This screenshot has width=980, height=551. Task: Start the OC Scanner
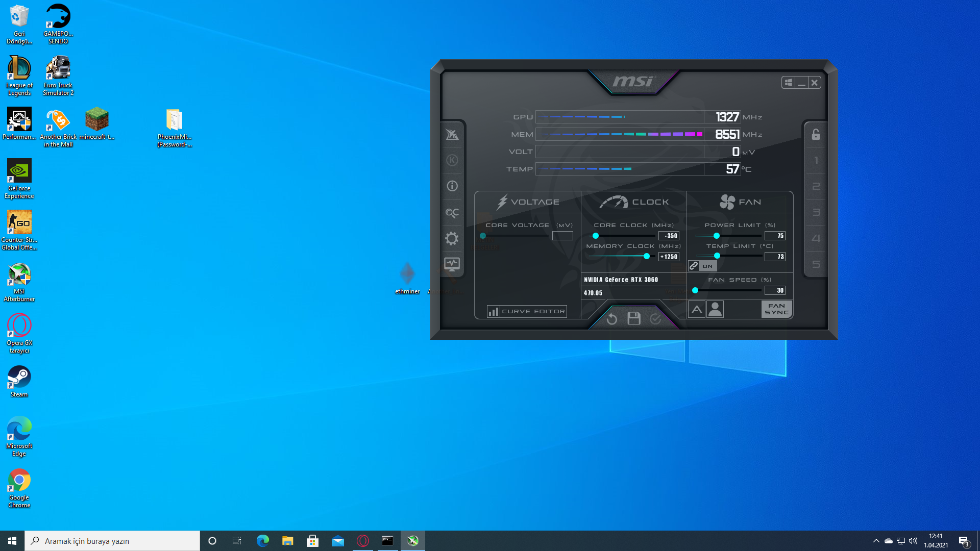(x=452, y=213)
